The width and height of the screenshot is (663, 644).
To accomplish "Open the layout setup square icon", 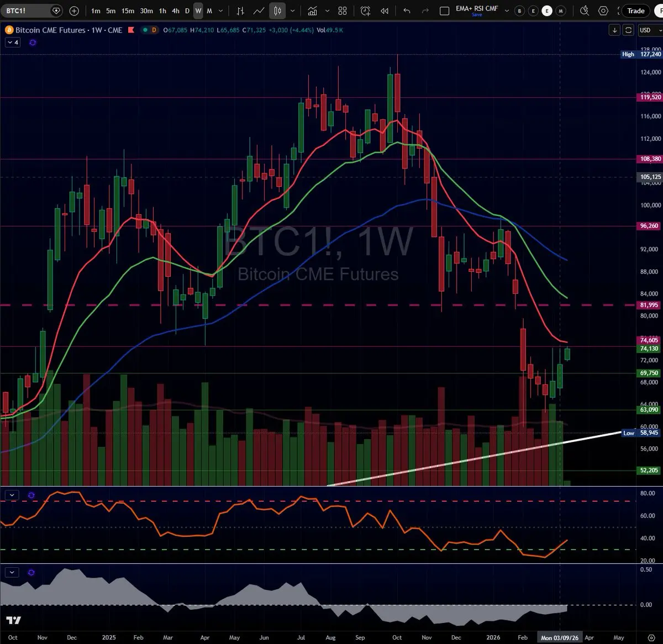I will (x=444, y=10).
